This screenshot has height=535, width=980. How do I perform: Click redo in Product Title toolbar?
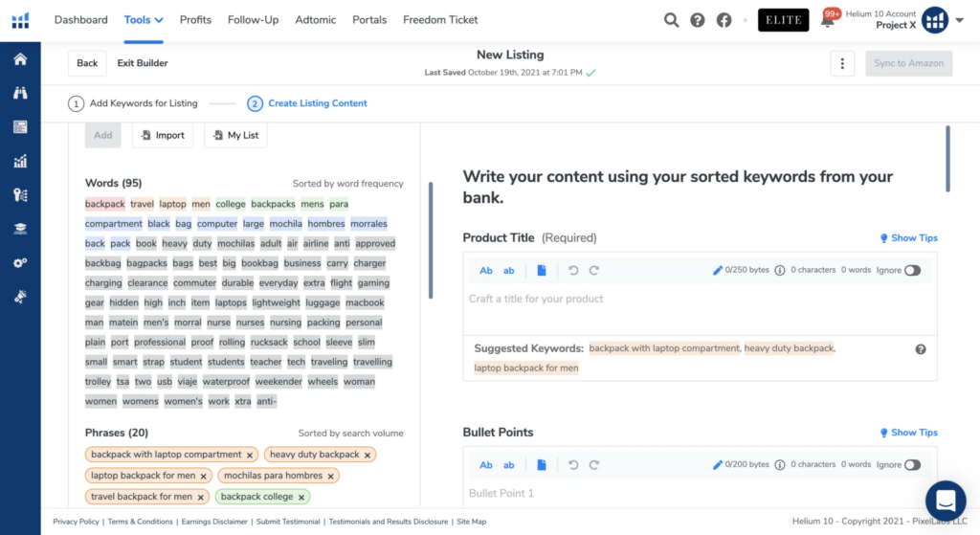tap(594, 271)
